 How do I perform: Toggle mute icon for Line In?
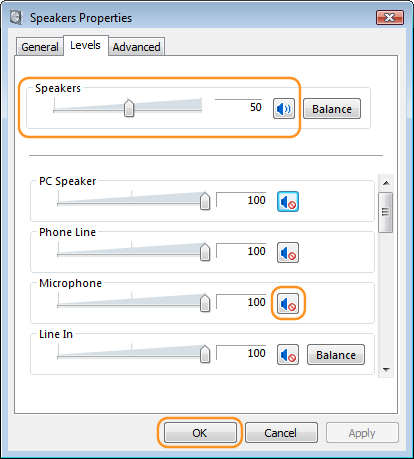point(288,355)
